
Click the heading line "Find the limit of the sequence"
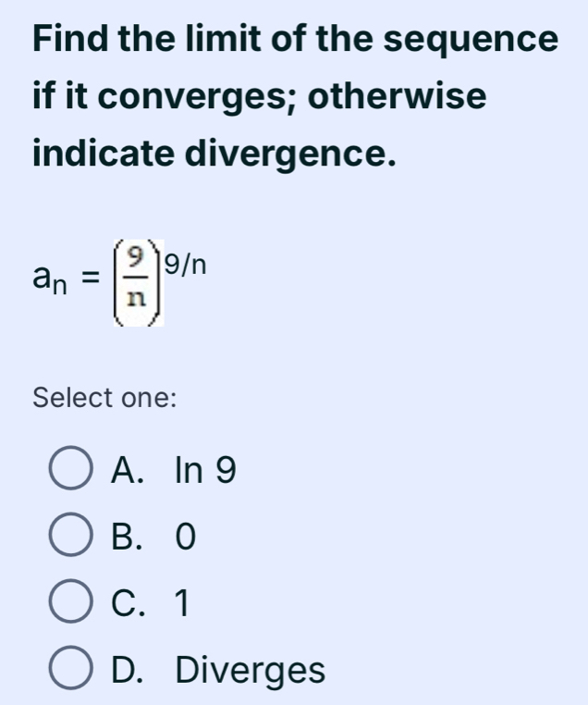tap(295, 42)
